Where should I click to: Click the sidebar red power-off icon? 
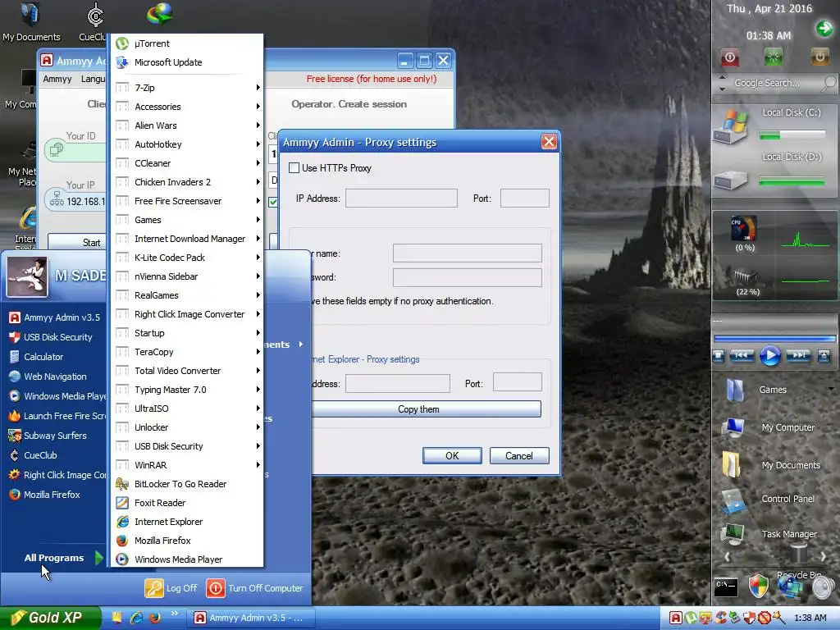(729, 57)
